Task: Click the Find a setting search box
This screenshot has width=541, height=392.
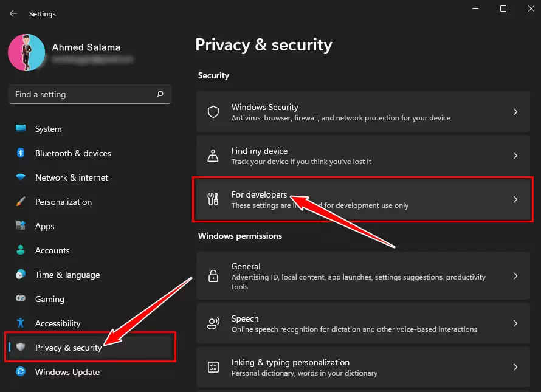Action: [90, 94]
